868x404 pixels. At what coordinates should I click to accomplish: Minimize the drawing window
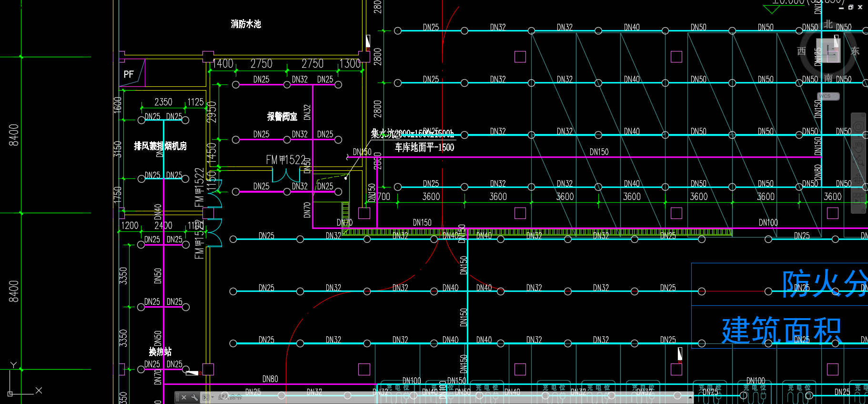point(841,8)
